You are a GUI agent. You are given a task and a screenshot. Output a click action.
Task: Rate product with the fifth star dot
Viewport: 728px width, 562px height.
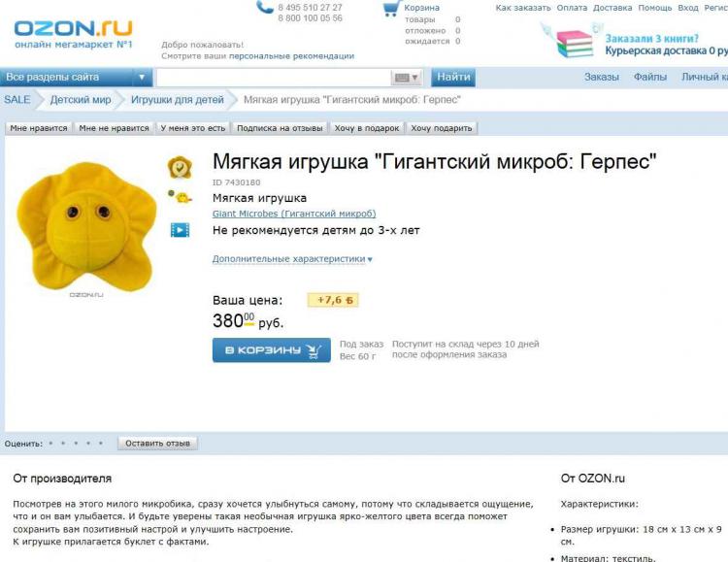pos(101,444)
